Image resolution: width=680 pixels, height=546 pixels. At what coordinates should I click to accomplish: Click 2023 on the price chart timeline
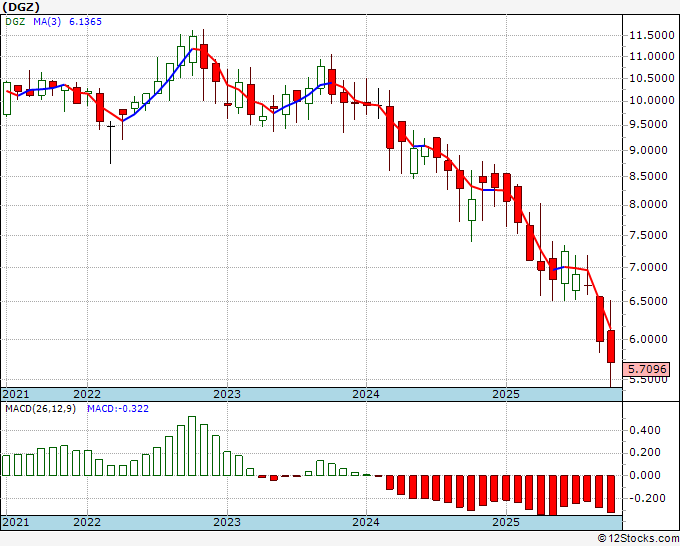click(x=227, y=394)
